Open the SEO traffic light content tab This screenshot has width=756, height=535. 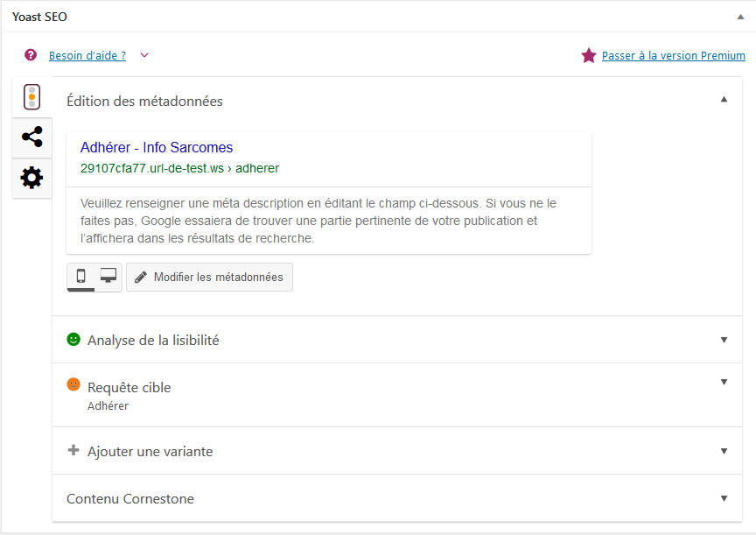coord(31,97)
